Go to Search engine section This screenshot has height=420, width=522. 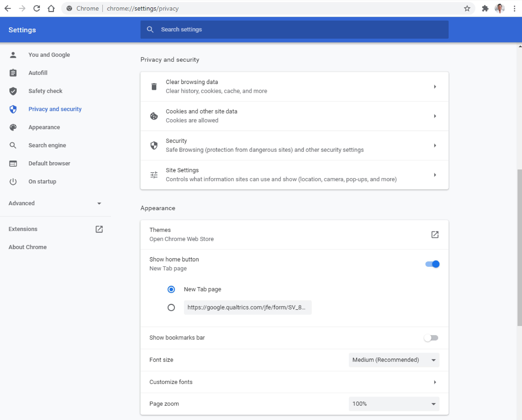pos(47,145)
